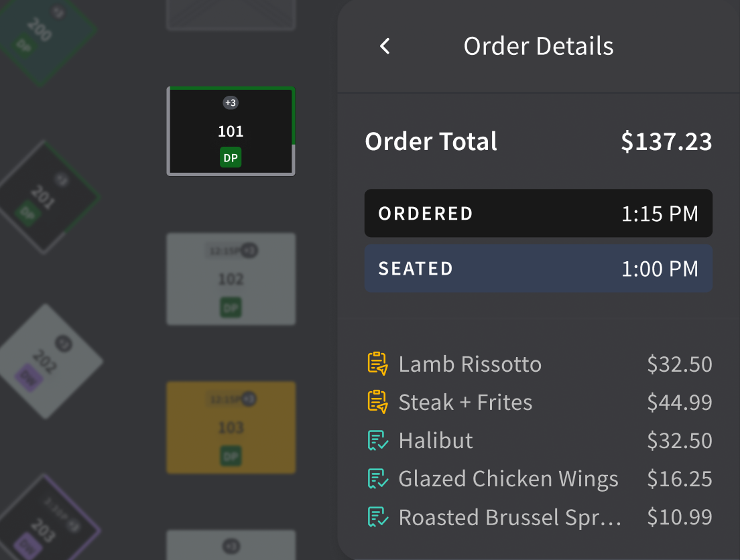The width and height of the screenshot is (740, 560).
Task: Click the back chevron in the Order Details header
Action: (384, 46)
